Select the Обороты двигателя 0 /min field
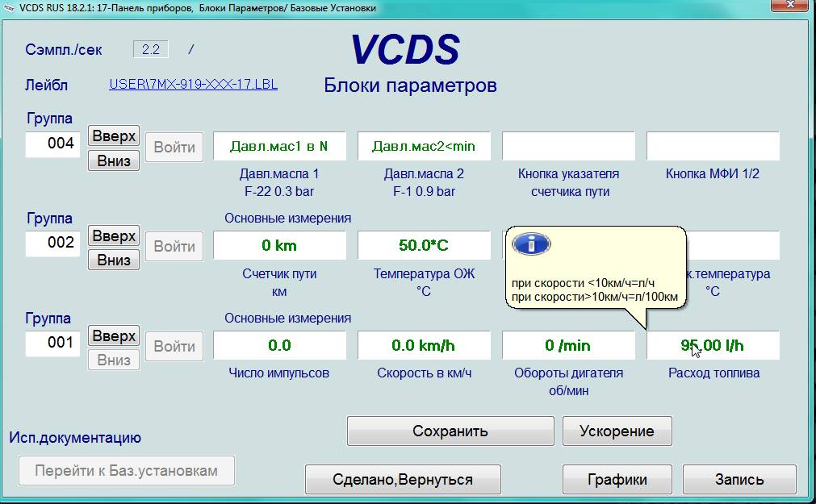The image size is (816, 504). (568, 345)
